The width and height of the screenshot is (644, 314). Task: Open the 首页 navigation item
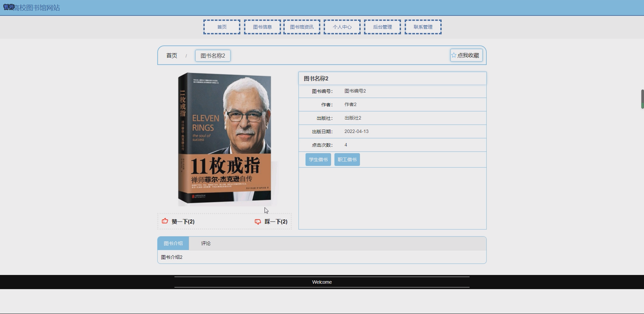pos(222,27)
